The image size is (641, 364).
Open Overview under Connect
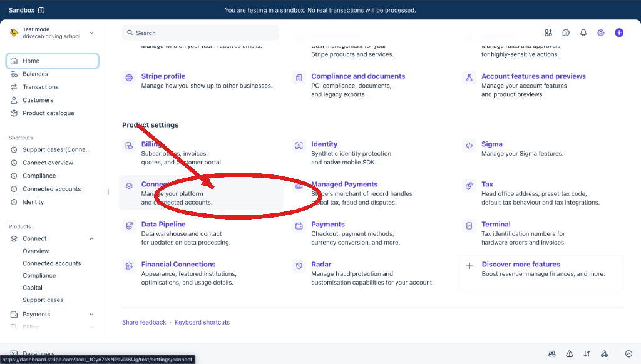pyautogui.click(x=36, y=251)
